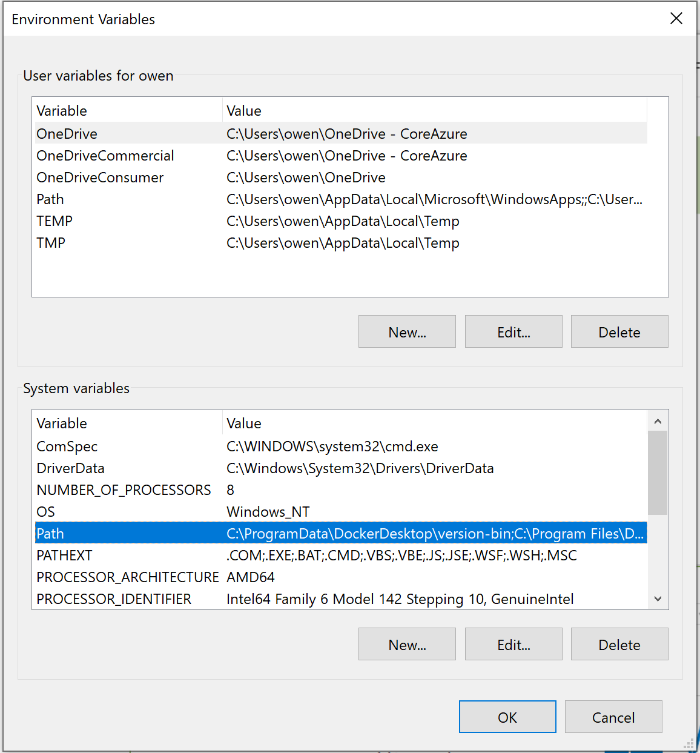Click New under system variables
The height and width of the screenshot is (753, 700).
click(406, 644)
